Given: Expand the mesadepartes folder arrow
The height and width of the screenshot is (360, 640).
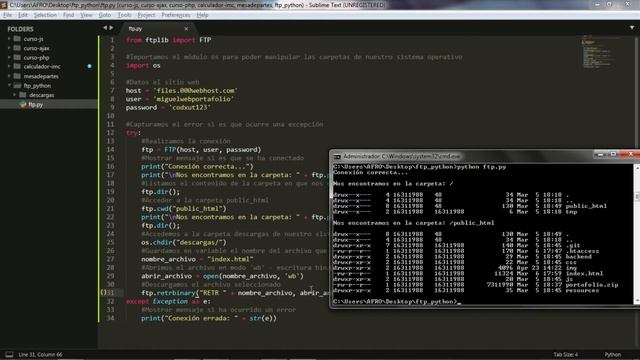Looking at the screenshot, I should pos(9,76).
